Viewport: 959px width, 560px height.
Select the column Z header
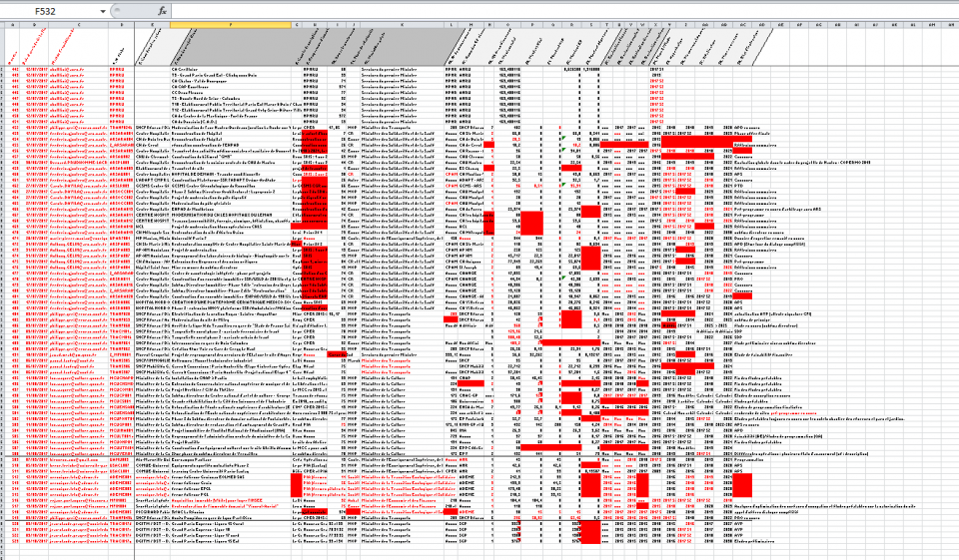pos(685,25)
